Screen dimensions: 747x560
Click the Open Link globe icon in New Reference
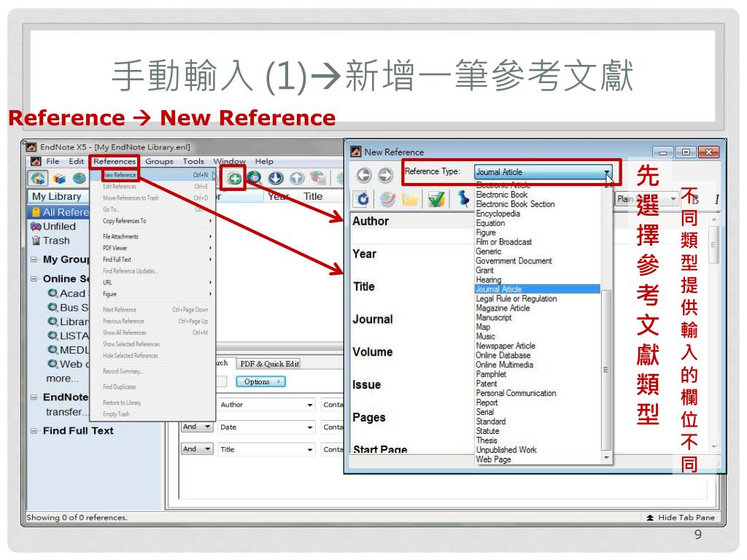pyautogui.click(x=387, y=199)
